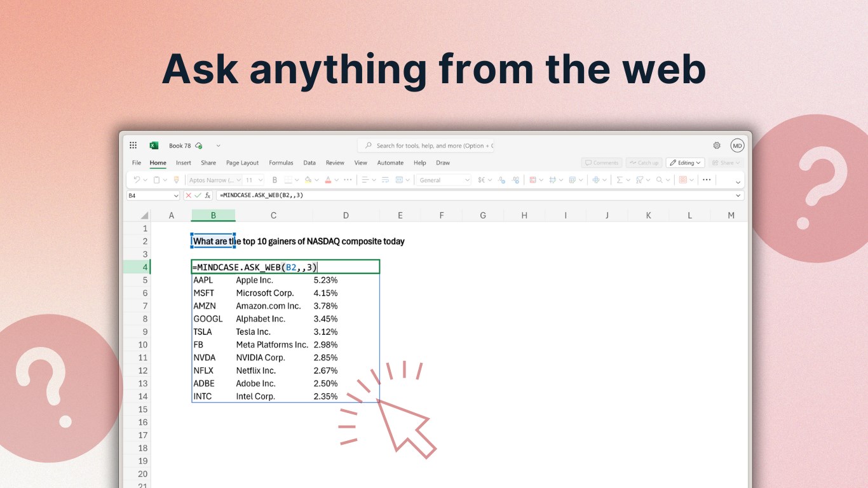Image resolution: width=868 pixels, height=488 pixels.
Task: Expand the AutoSum dropdown arrow
Action: tap(628, 180)
